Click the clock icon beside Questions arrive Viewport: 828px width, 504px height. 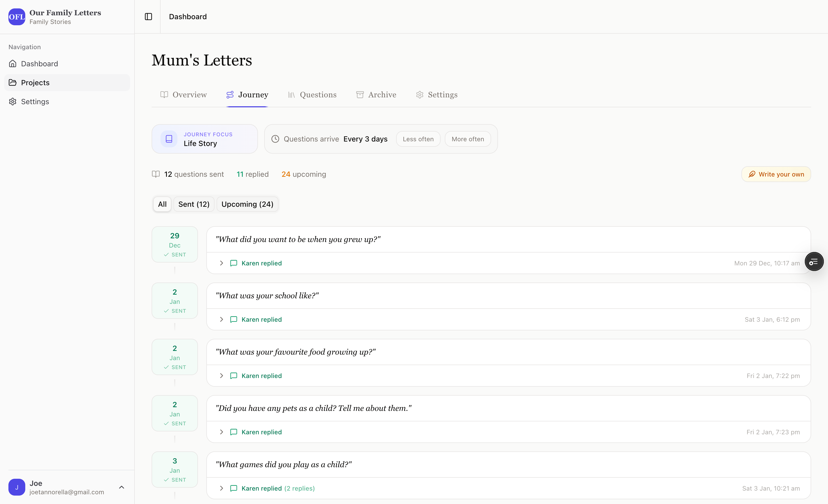(275, 139)
